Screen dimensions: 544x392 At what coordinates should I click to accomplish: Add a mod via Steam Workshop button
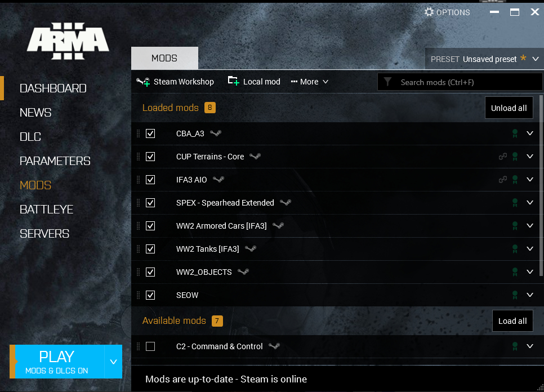(175, 82)
